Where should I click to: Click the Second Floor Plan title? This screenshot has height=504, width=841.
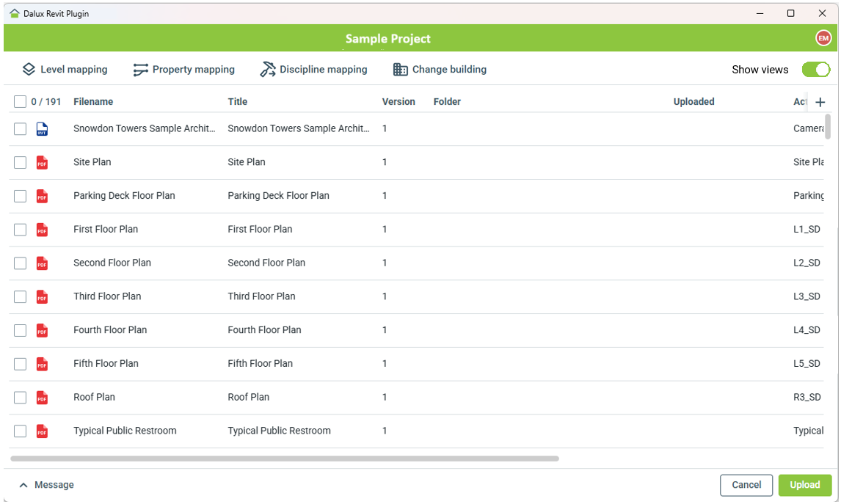click(x=266, y=263)
